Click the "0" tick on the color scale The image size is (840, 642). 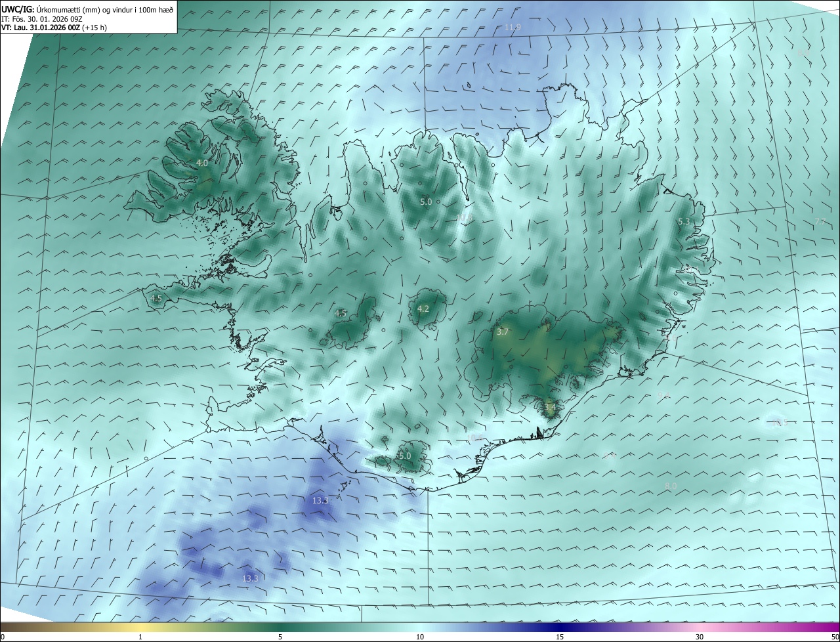click(x=3, y=637)
